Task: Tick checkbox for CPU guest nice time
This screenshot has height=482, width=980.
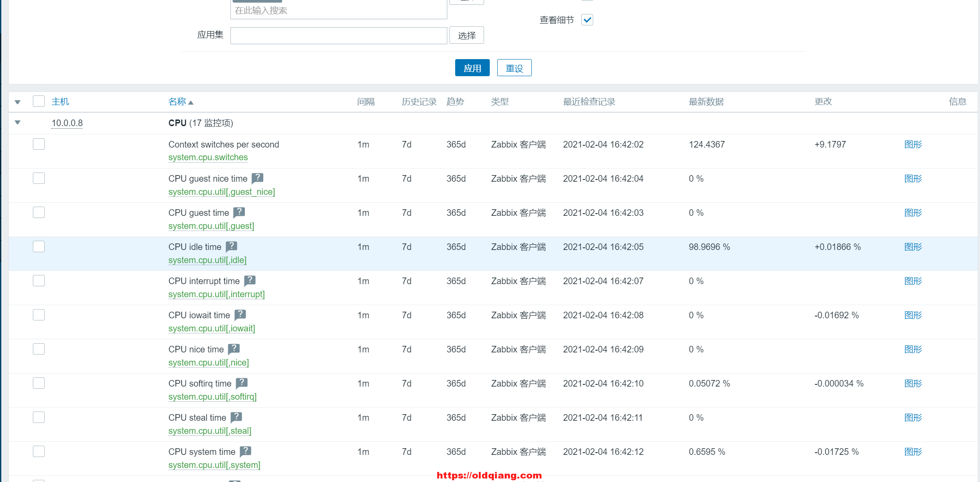Action: click(x=39, y=178)
